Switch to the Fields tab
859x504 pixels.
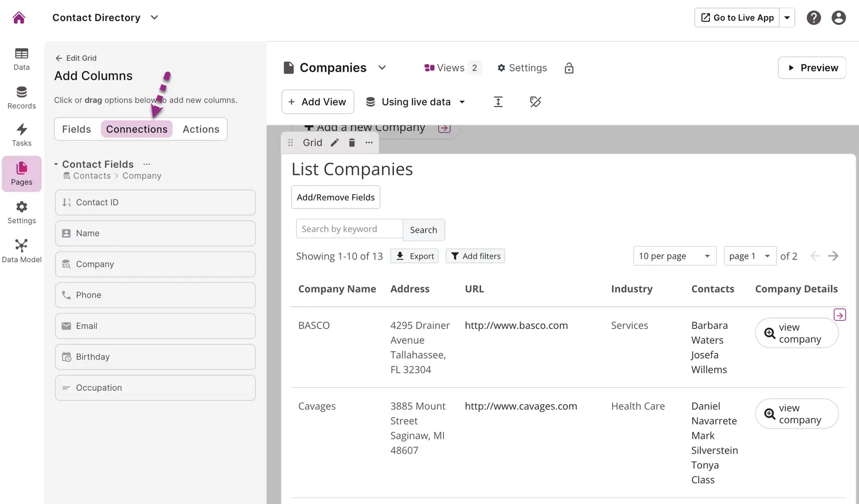(77, 129)
